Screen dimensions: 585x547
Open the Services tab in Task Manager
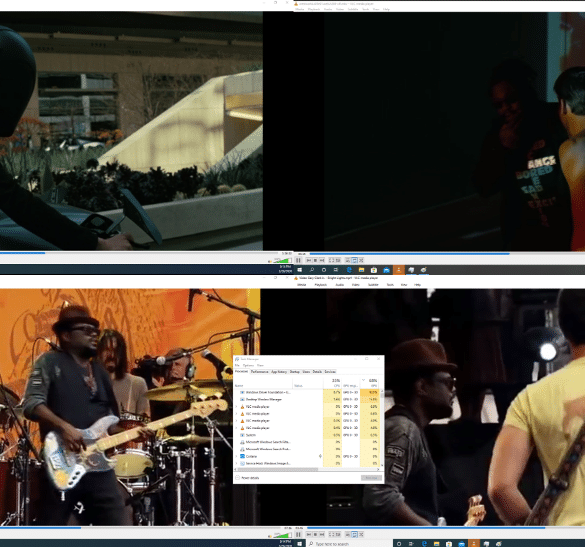(x=330, y=372)
